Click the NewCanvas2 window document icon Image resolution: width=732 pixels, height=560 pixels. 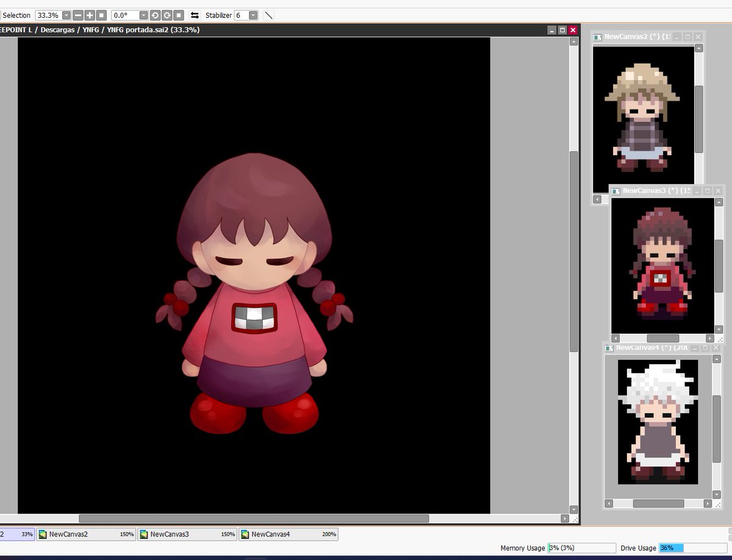click(x=598, y=37)
